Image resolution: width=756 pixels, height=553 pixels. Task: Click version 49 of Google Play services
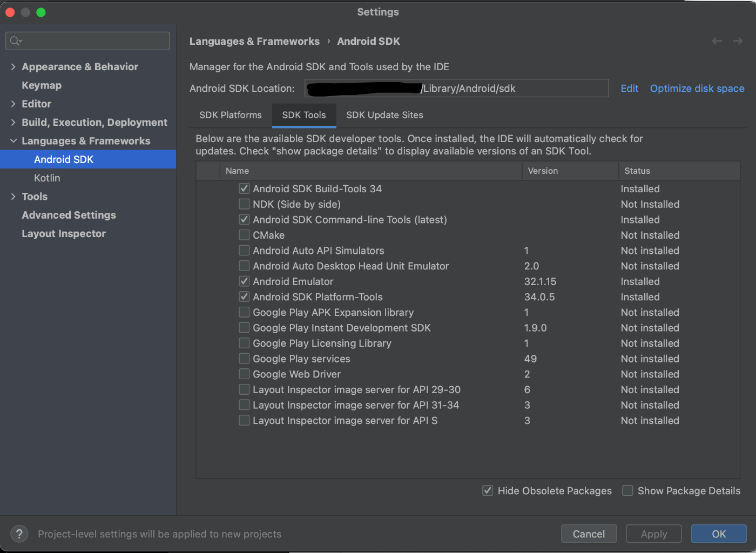point(530,359)
